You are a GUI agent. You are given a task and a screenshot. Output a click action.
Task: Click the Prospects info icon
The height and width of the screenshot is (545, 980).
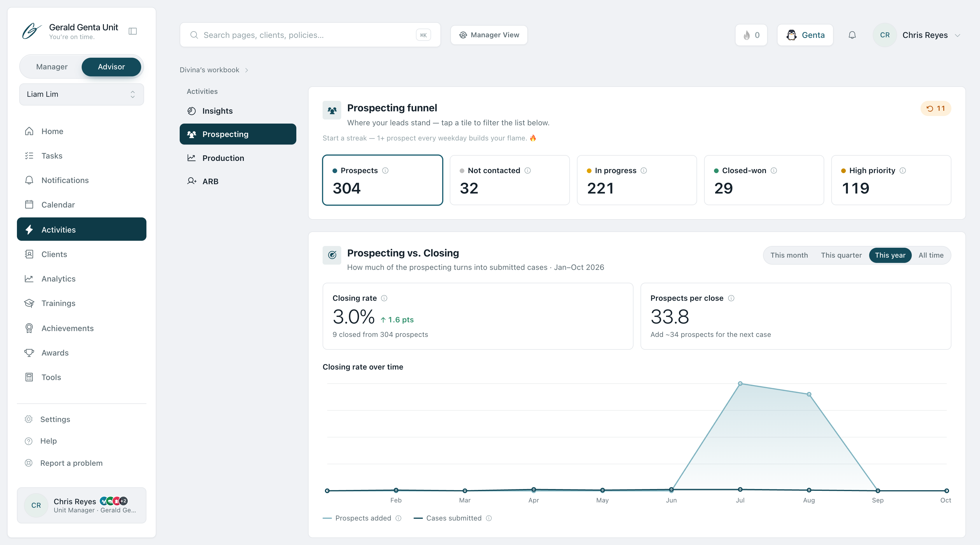point(385,171)
